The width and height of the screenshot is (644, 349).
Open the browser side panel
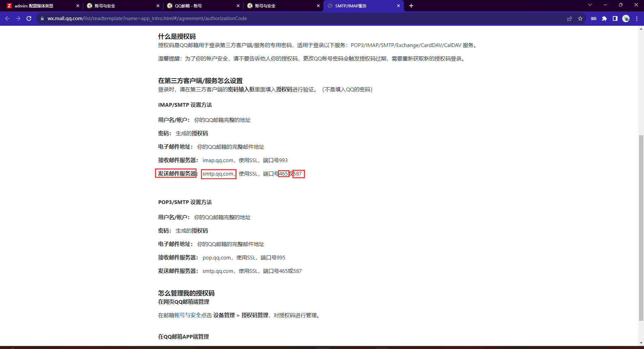(x=615, y=18)
